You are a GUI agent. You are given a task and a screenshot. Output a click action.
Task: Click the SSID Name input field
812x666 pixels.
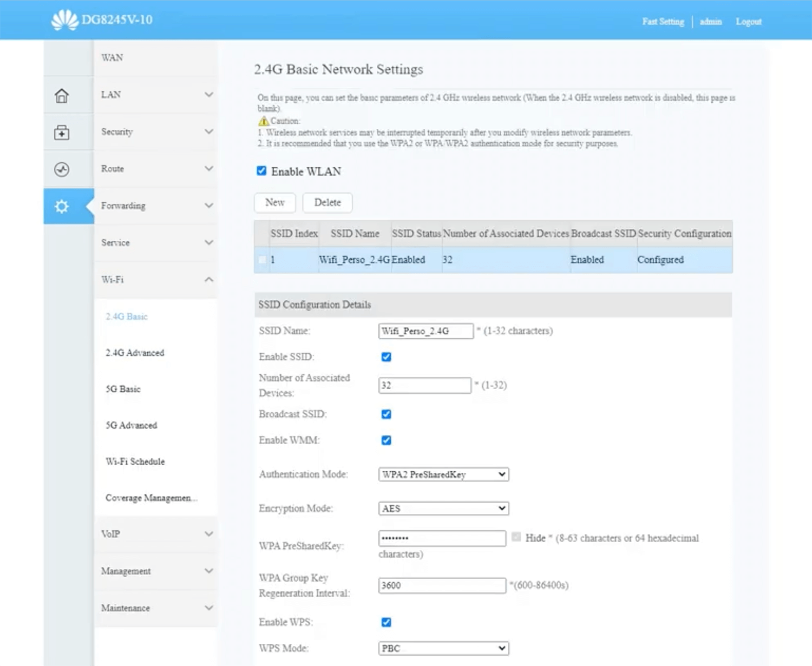(425, 331)
